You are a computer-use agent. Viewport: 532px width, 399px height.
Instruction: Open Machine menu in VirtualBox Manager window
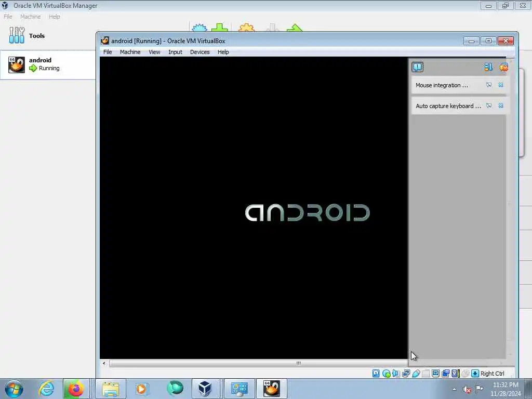tap(30, 17)
